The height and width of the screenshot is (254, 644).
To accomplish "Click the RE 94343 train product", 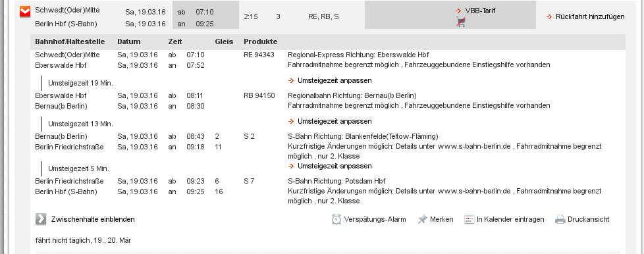I will tap(259, 55).
